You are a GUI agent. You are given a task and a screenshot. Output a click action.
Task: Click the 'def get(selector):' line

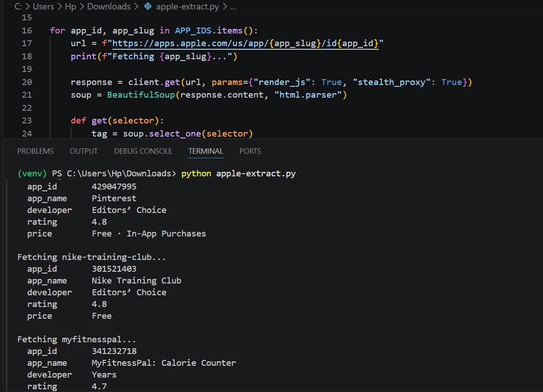point(118,121)
